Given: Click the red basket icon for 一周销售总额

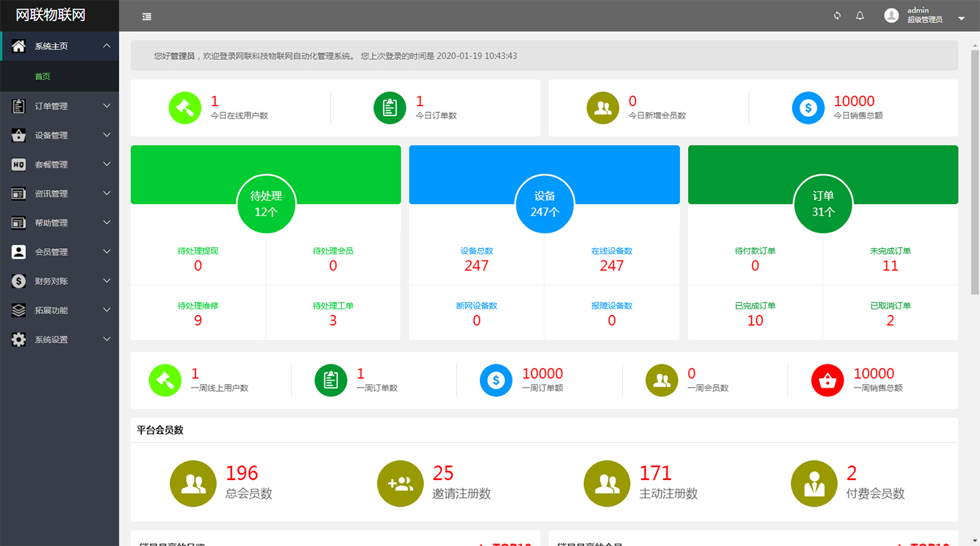Looking at the screenshot, I should pyautogui.click(x=828, y=380).
